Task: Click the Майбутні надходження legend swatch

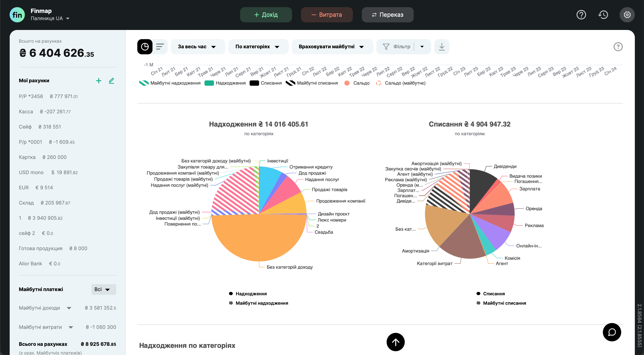Action: point(144,83)
